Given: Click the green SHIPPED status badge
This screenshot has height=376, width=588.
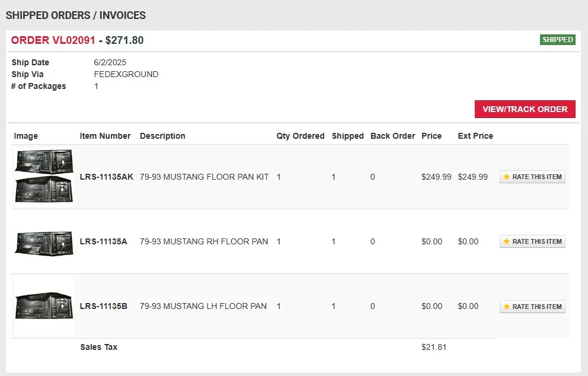Looking at the screenshot, I should (x=558, y=40).
